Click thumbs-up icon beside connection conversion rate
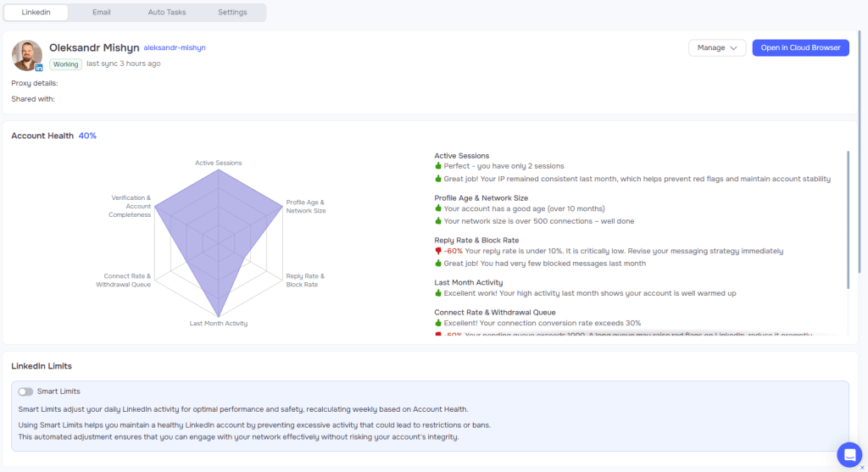Image resolution: width=868 pixels, height=472 pixels. click(438, 323)
